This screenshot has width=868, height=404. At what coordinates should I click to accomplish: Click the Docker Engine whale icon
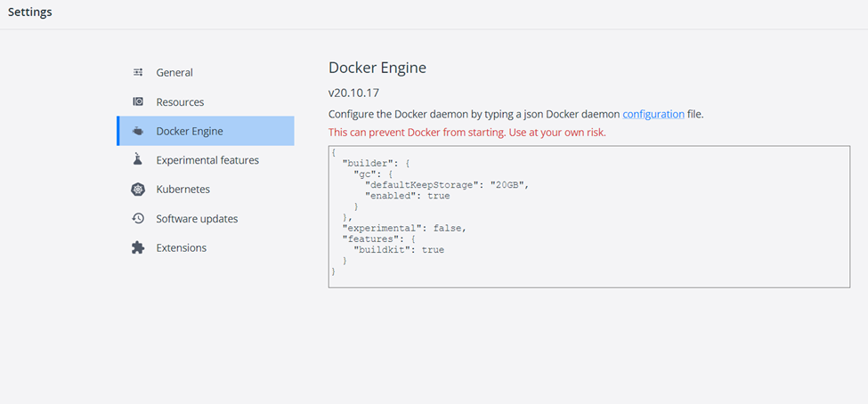coord(138,131)
